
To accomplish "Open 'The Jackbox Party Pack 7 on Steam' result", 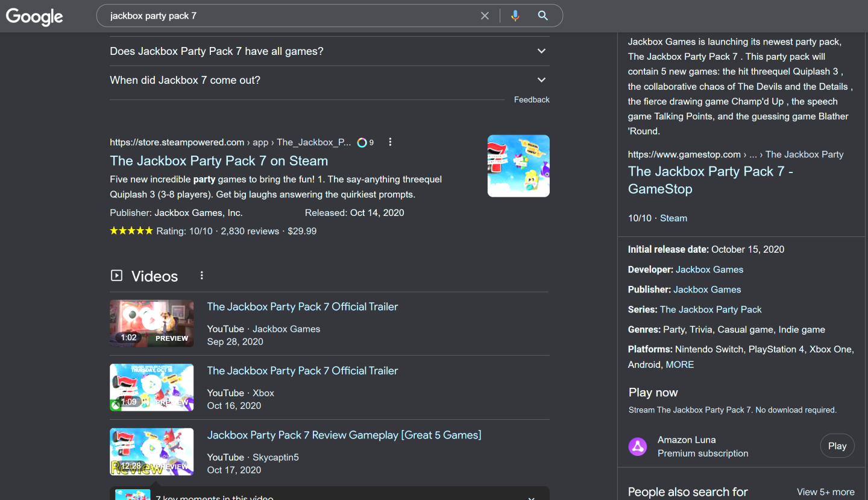I will tap(218, 160).
